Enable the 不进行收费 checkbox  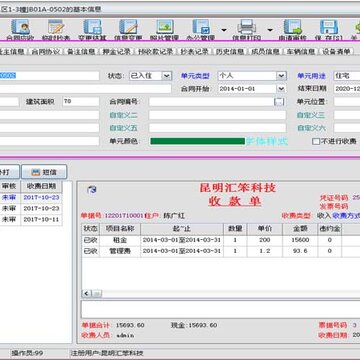(316, 141)
